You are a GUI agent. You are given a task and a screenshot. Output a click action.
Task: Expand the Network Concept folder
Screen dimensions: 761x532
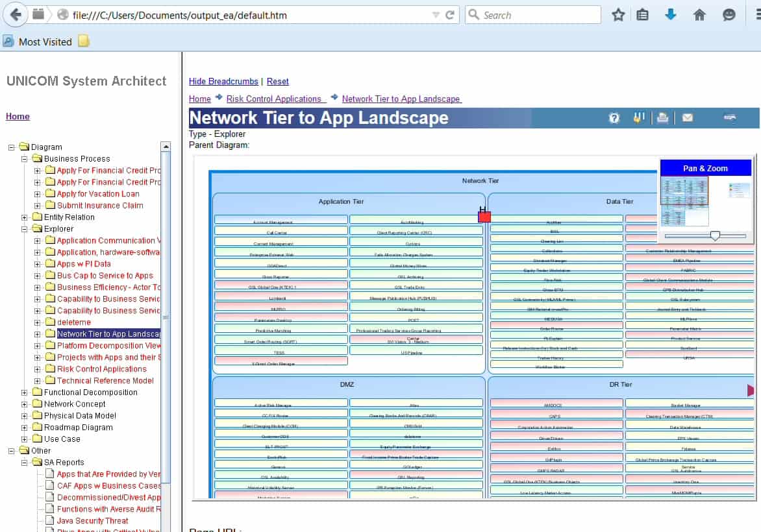(24, 404)
